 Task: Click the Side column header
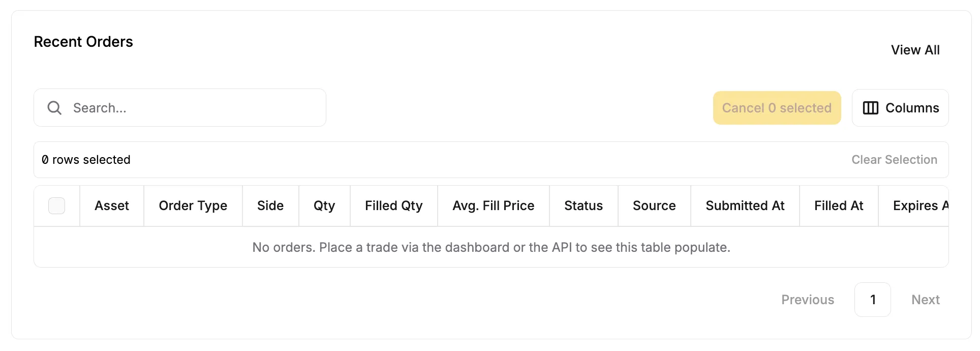pos(270,206)
